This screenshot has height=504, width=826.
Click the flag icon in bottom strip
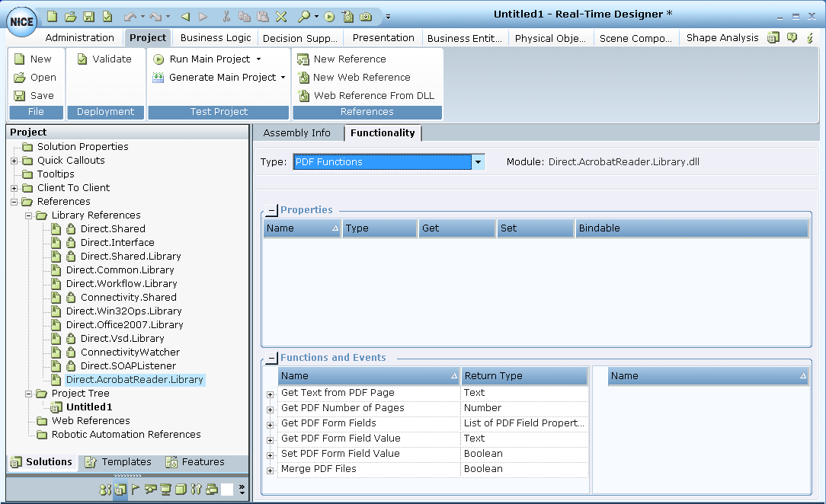pyautogui.click(x=136, y=490)
